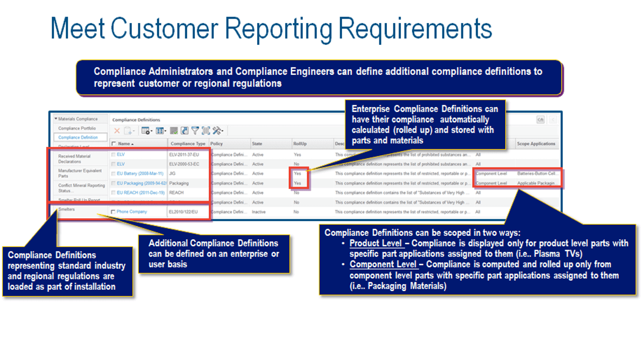Screen dimensions: 644x362
Task: Open Conflict Mineral Reporting Status
Action: click(81, 188)
